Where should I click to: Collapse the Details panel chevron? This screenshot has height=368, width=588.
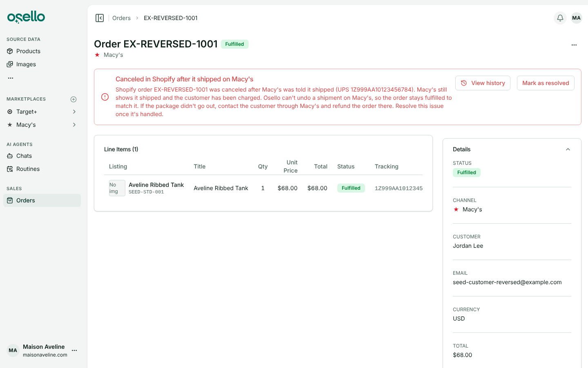tap(568, 149)
